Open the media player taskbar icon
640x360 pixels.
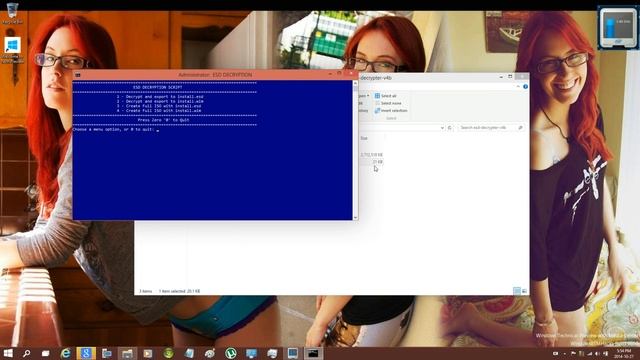(x=148, y=353)
